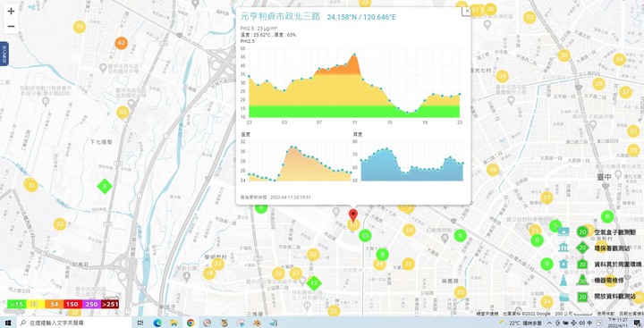Select the green 6 station marker
Screen dimensions: 644x328
(460, 235)
